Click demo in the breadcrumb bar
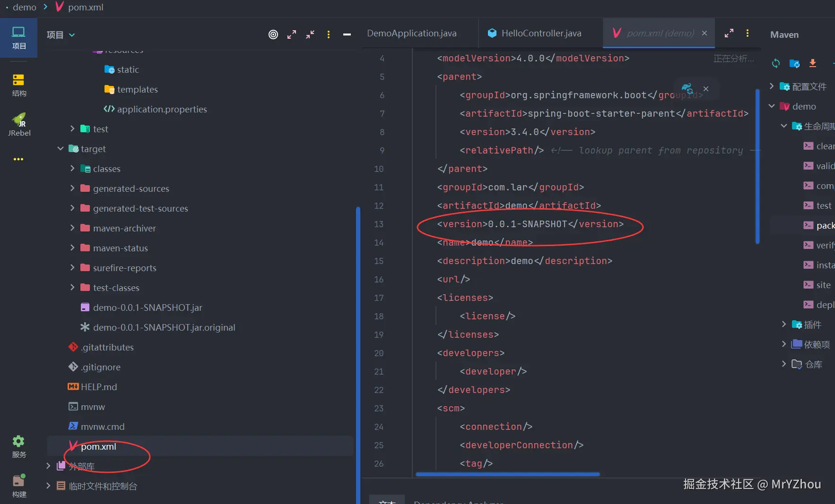This screenshot has width=835, height=504. (25, 7)
